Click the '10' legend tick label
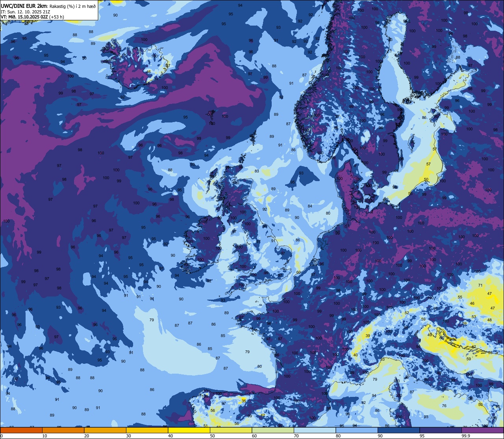The width and height of the screenshot is (504, 439). pyautogui.click(x=44, y=436)
